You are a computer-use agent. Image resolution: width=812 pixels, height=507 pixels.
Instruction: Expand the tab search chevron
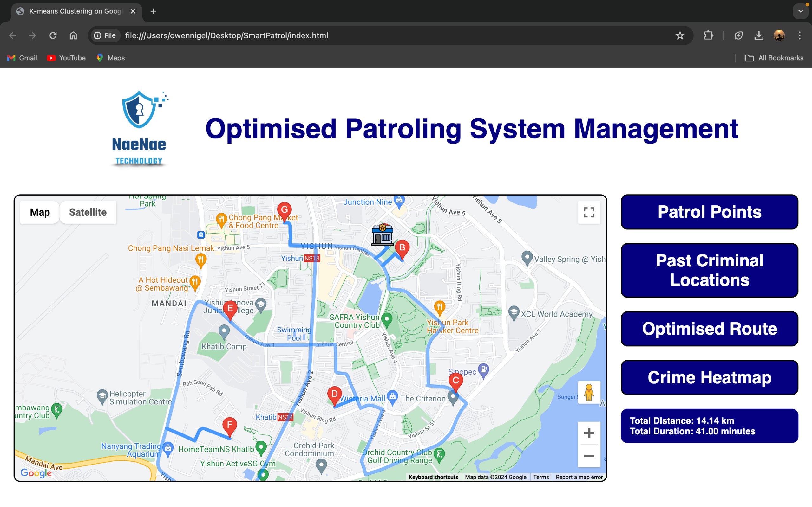coord(801,11)
